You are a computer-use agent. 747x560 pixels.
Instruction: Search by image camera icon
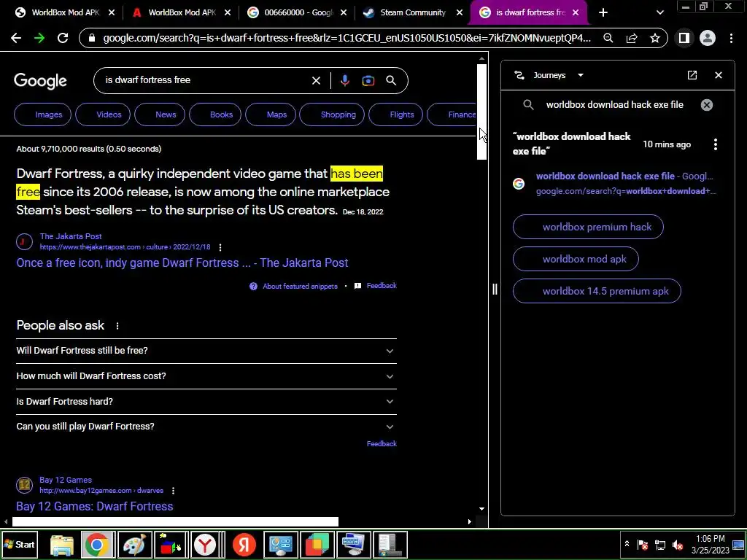point(368,80)
